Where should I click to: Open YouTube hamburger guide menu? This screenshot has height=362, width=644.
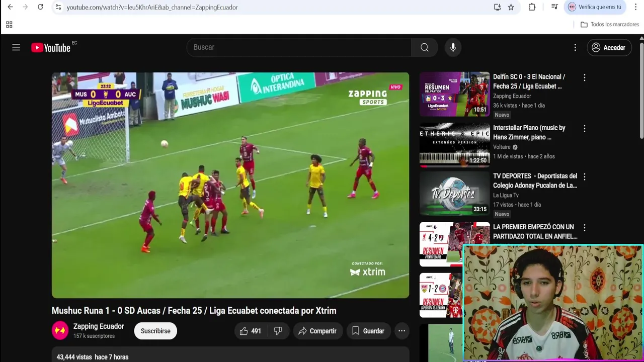pyautogui.click(x=16, y=47)
